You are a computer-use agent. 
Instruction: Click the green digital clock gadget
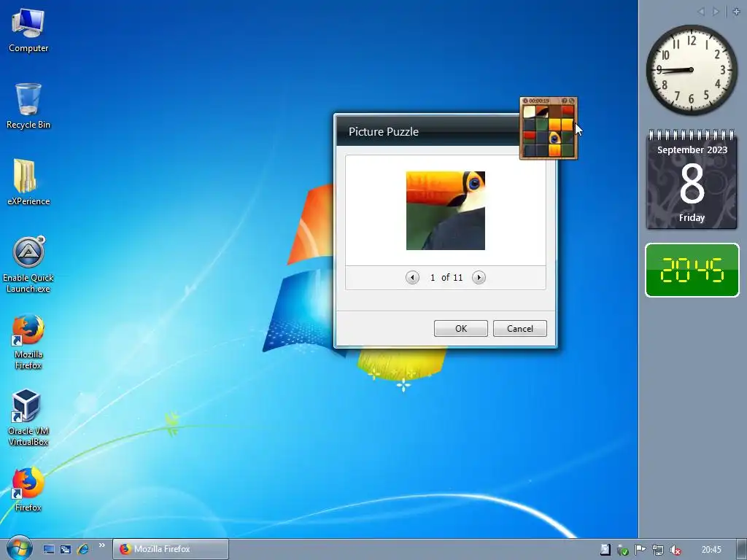[692, 270]
